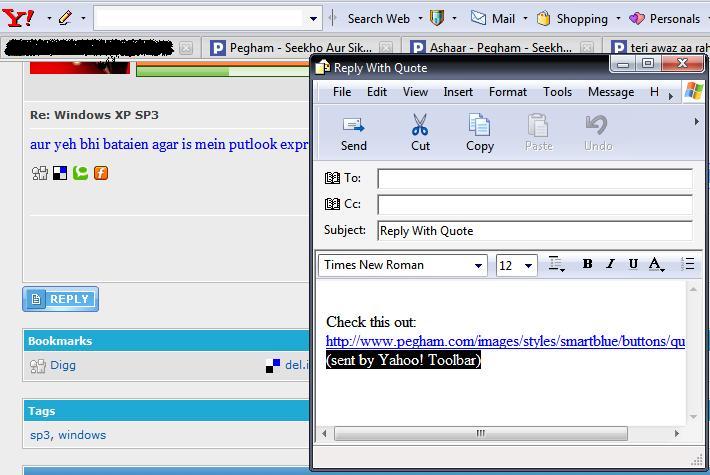This screenshot has width=710, height=475.
Task: Click the Digg bookmark icon
Action: 38,366
